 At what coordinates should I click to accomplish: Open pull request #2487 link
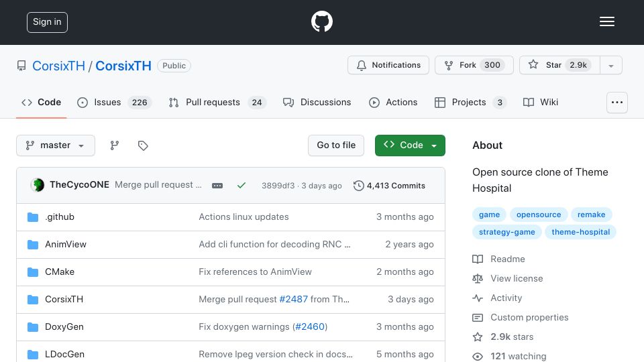click(293, 299)
